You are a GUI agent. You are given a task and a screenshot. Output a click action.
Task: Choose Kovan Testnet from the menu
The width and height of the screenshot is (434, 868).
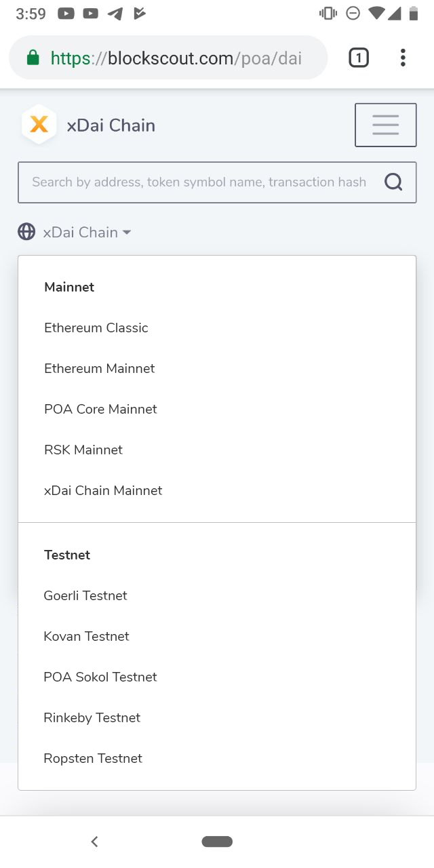(x=86, y=636)
